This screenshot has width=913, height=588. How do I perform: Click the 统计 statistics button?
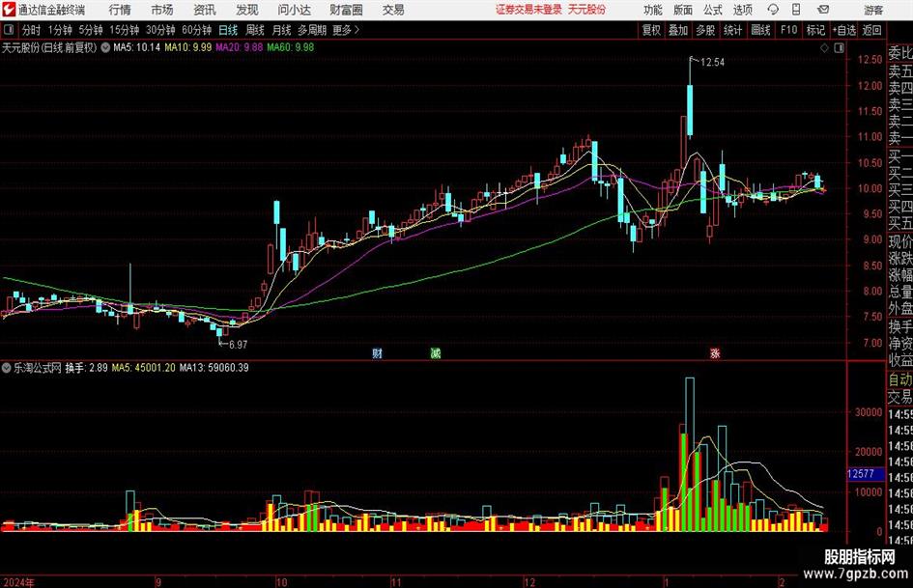pyautogui.click(x=733, y=30)
